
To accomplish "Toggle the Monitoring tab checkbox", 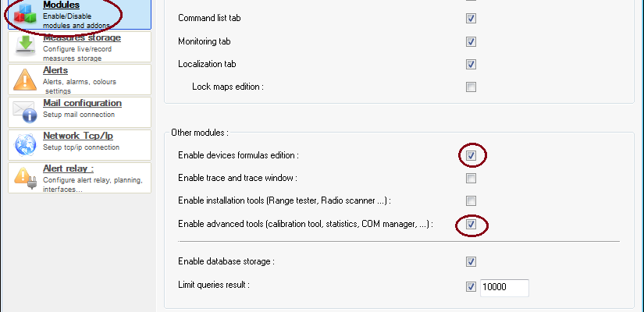I will pyautogui.click(x=471, y=41).
